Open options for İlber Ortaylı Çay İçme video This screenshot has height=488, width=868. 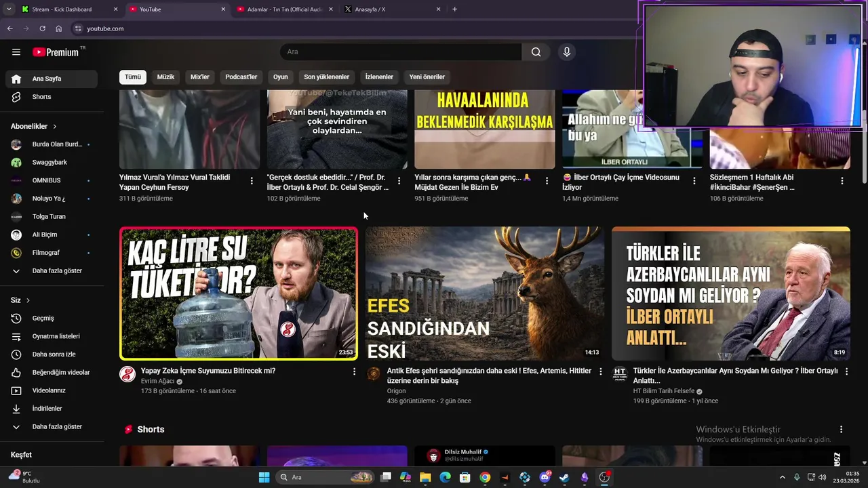694,181
